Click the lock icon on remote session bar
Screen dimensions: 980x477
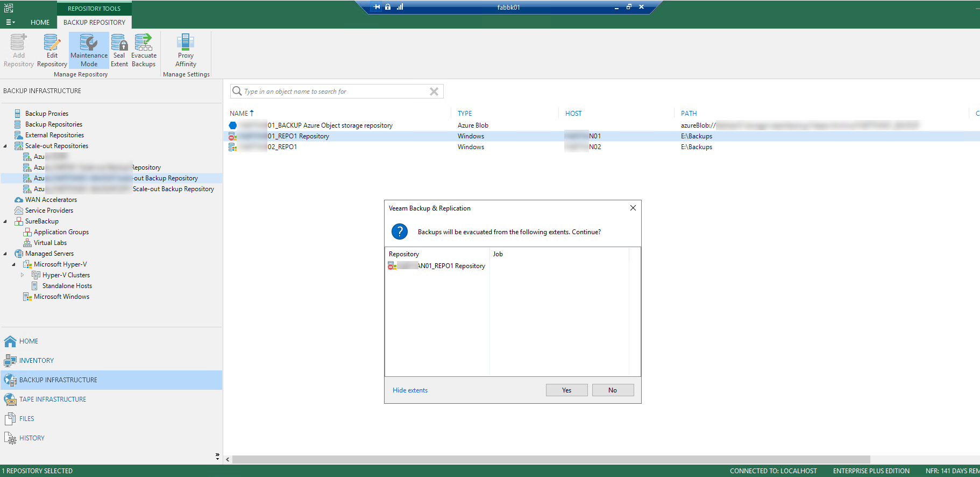388,7
